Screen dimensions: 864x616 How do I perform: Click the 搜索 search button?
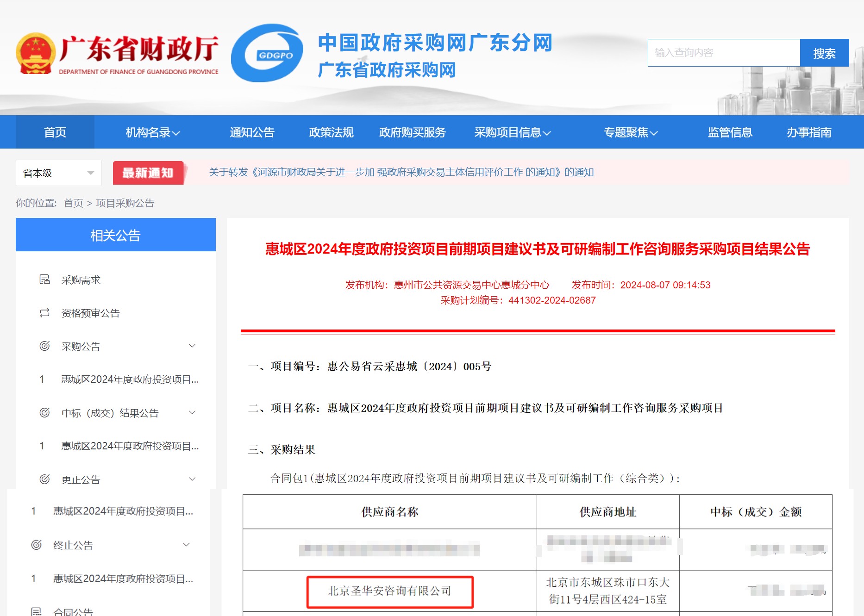(825, 53)
